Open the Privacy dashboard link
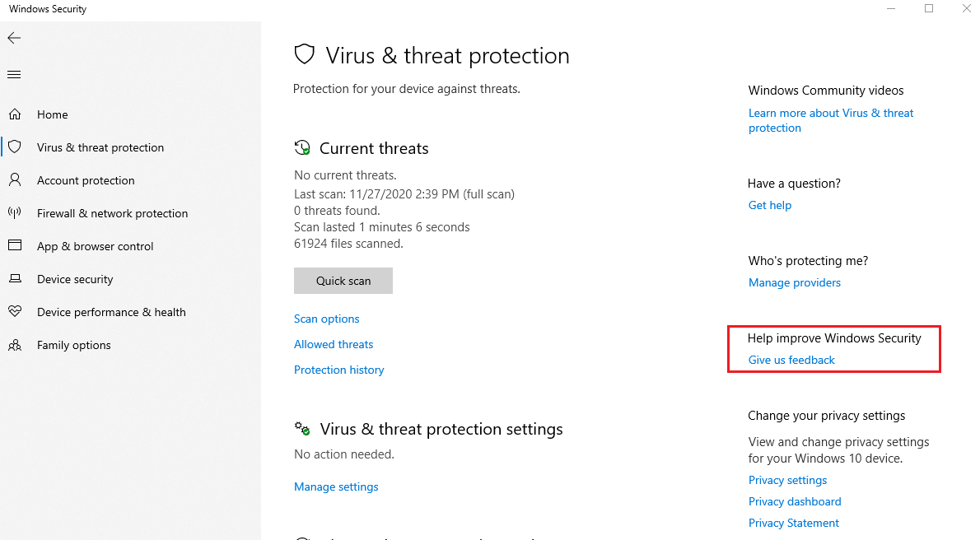Screen dimensions: 980x540 coord(794,501)
